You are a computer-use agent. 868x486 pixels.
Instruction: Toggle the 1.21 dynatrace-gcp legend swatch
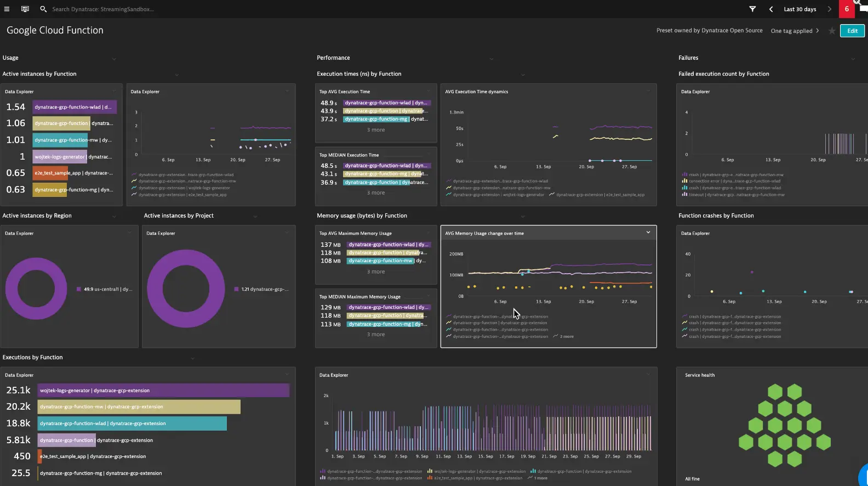pyautogui.click(x=236, y=289)
